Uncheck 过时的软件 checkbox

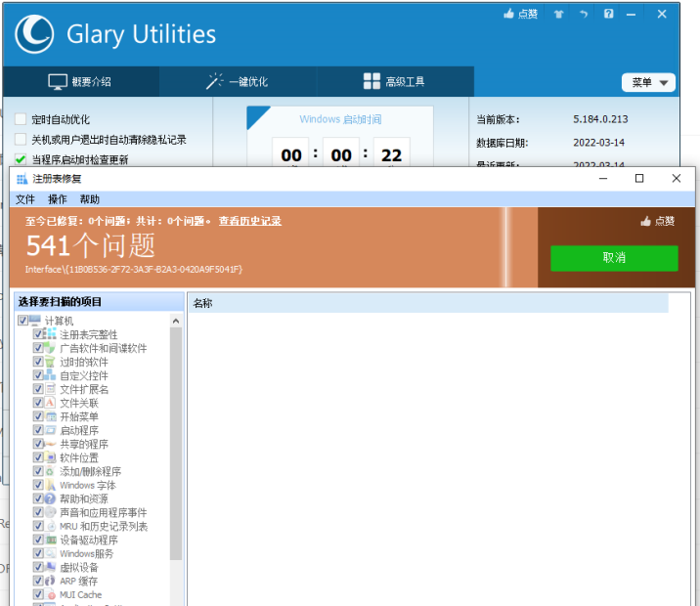point(38,361)
